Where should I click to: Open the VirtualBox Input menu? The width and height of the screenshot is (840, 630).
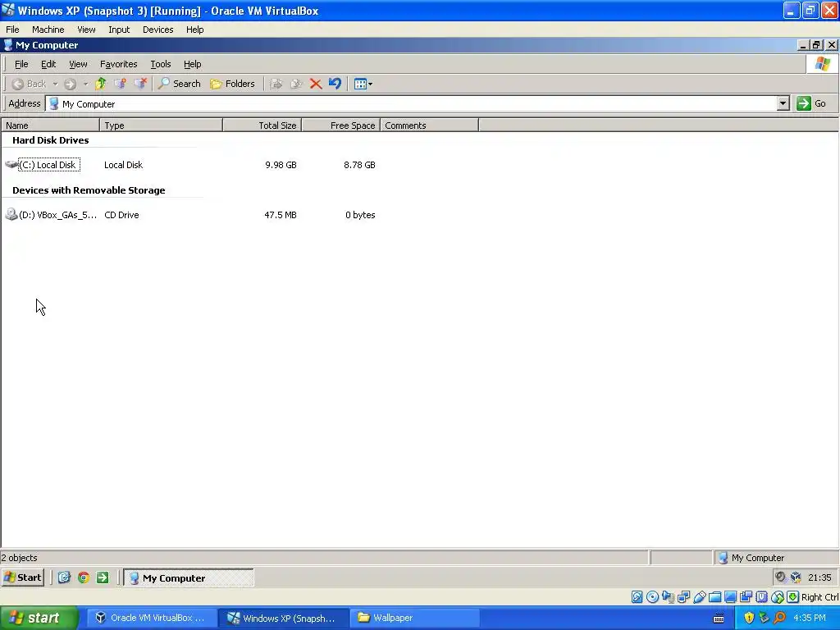119,30
